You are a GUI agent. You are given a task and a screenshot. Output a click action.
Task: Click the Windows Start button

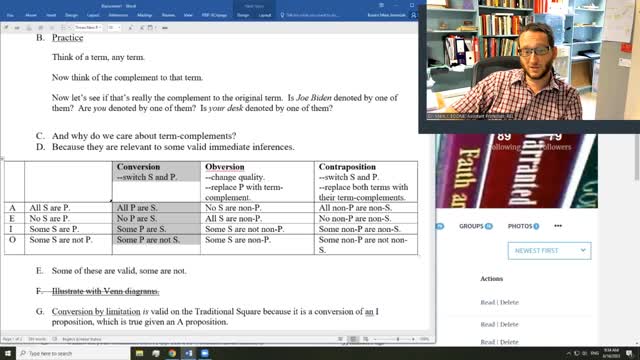[8, 353]
